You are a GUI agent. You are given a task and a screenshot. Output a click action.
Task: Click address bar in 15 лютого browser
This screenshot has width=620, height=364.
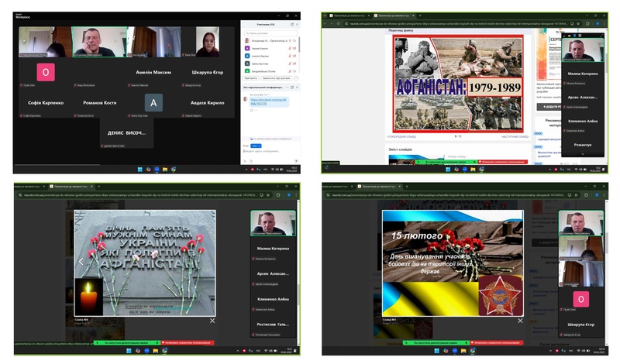point(451,195)
